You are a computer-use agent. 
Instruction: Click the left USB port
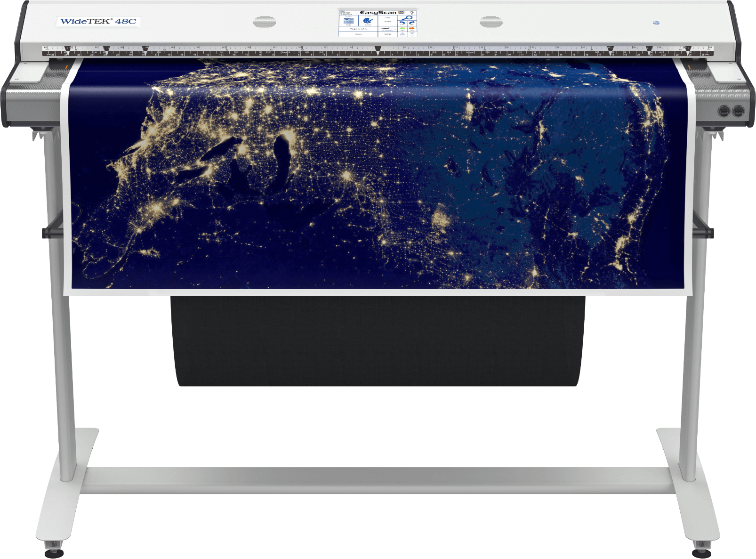tap(724, 111)
